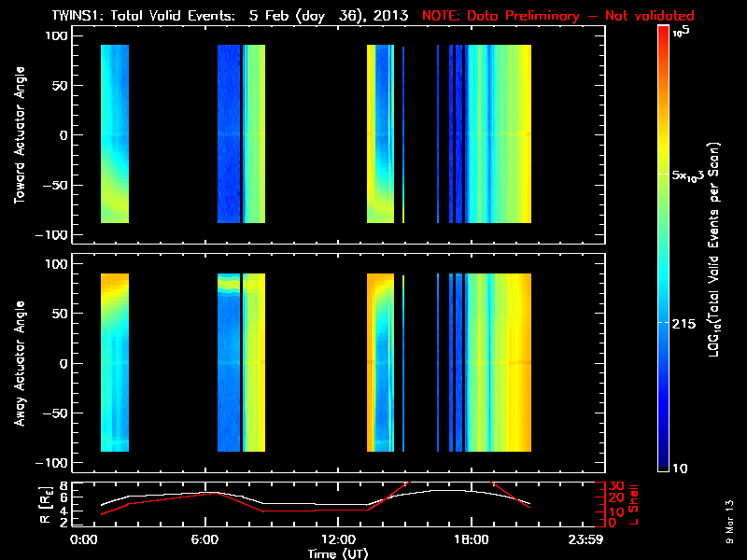Click the "10" colorbar minimum label

click(x=681, y=469)
